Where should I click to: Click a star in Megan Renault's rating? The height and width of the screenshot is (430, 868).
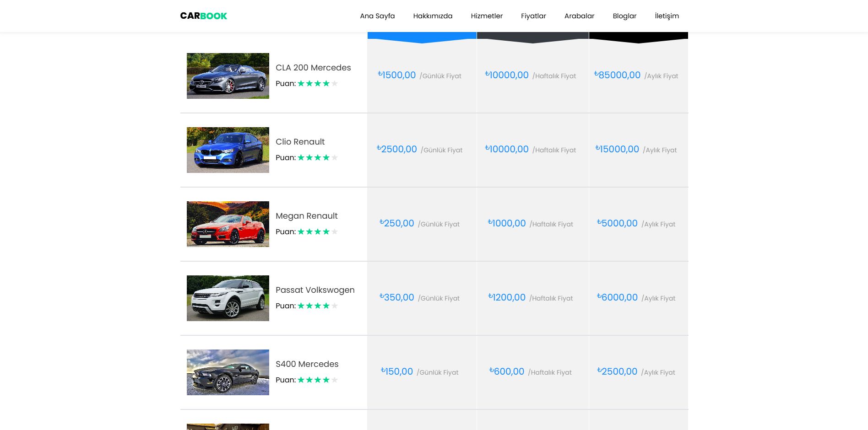[x=317, y=231]
